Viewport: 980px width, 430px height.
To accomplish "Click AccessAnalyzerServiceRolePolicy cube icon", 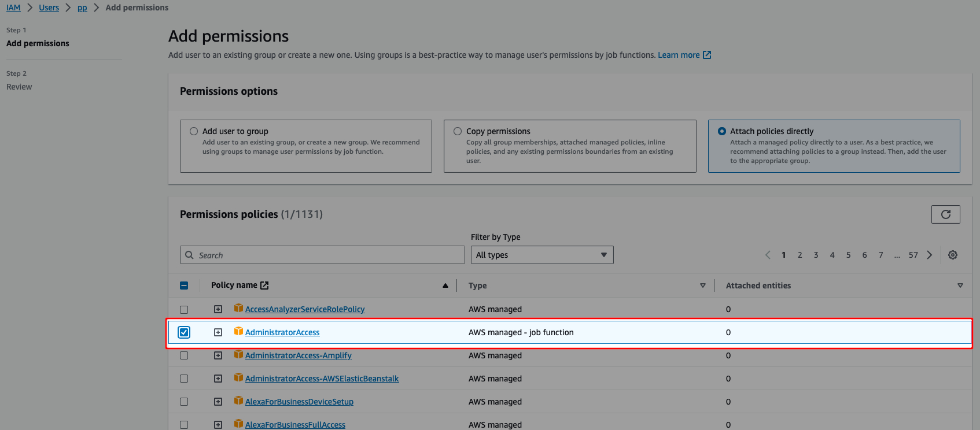I will point(238,308).
